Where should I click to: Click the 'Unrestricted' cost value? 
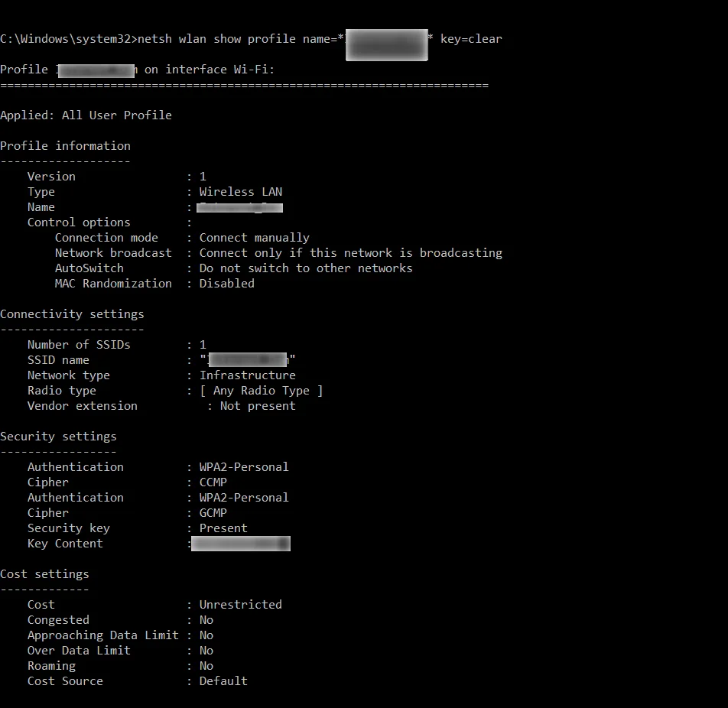(x=240, y=605)
